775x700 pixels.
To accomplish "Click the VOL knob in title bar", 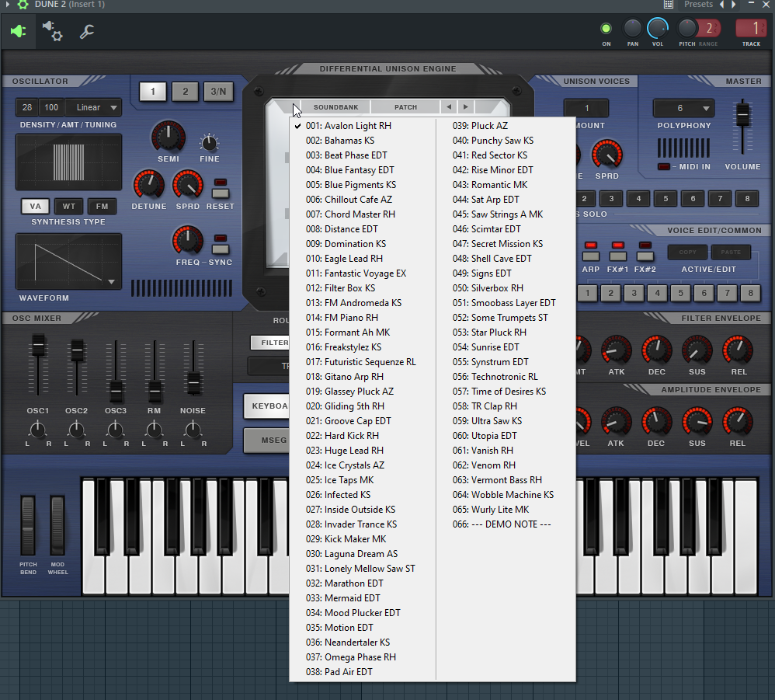I will click(x=658, y=29).
